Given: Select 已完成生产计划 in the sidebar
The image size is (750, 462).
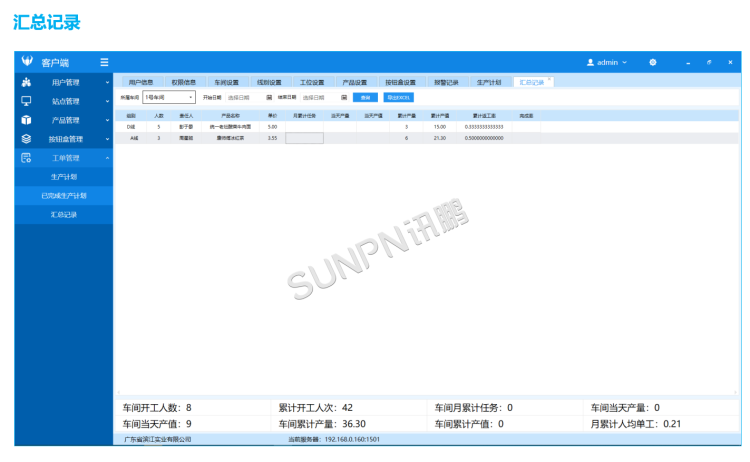Looking at the screenshot, I should click(x=64, y=196).
